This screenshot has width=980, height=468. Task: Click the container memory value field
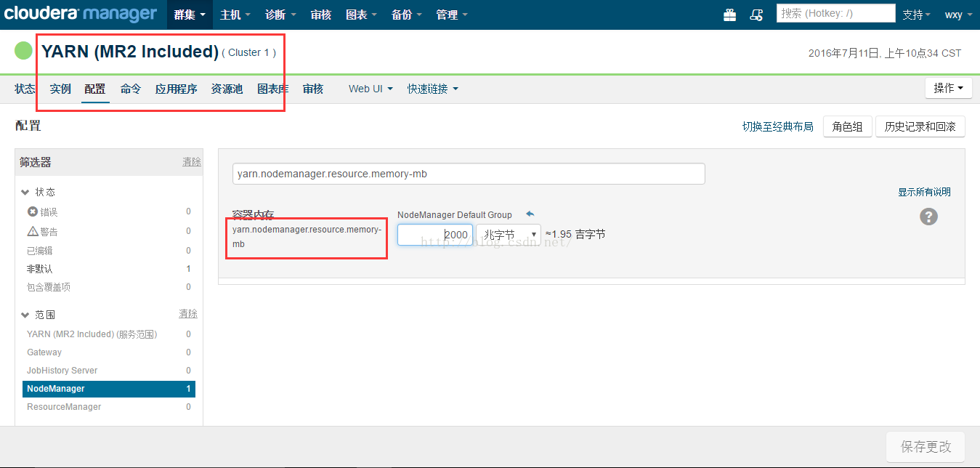click(x=435, y=235)
